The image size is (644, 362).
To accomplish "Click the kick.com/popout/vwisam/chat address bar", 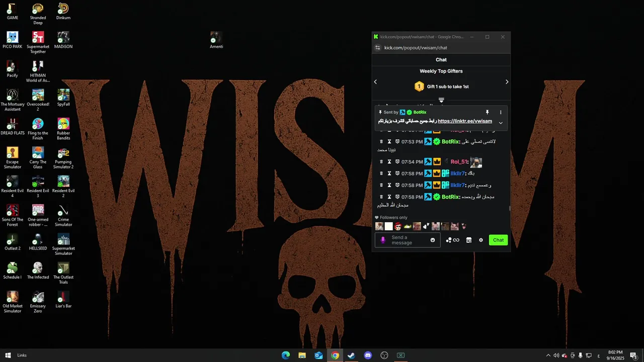I will click(416, 48).
